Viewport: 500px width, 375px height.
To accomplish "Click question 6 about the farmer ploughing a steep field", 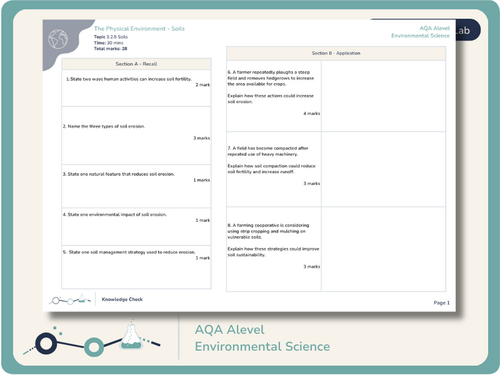I will (271, 87).
